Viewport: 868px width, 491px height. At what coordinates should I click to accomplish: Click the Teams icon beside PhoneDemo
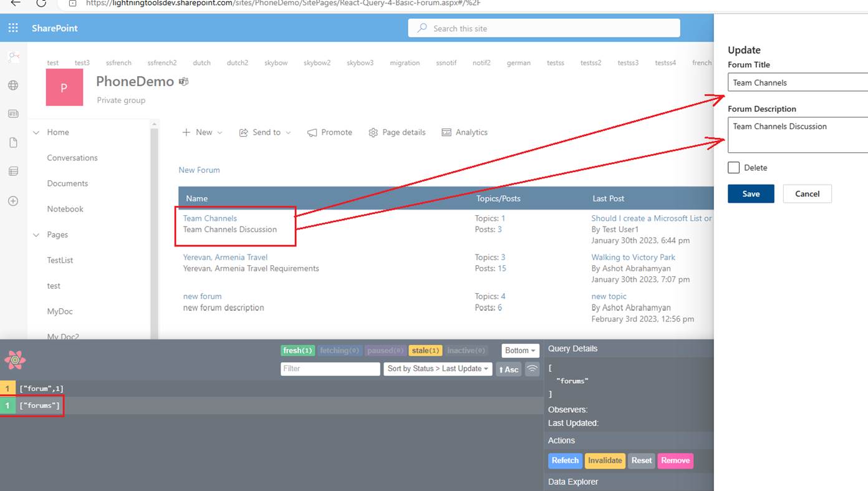pos(184,82)
